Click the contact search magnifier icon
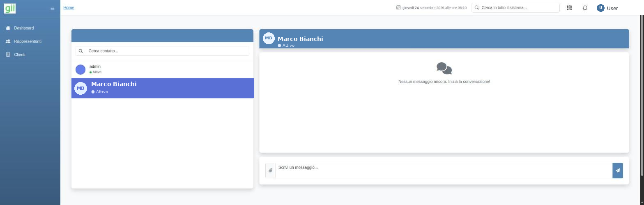This screenshot has height=205, width=644. tap(81, 51)
